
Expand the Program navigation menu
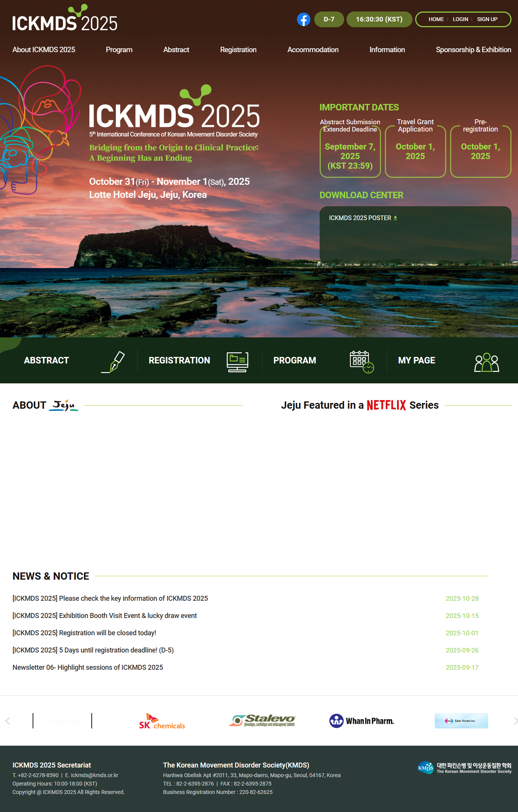tap(119, 50)
